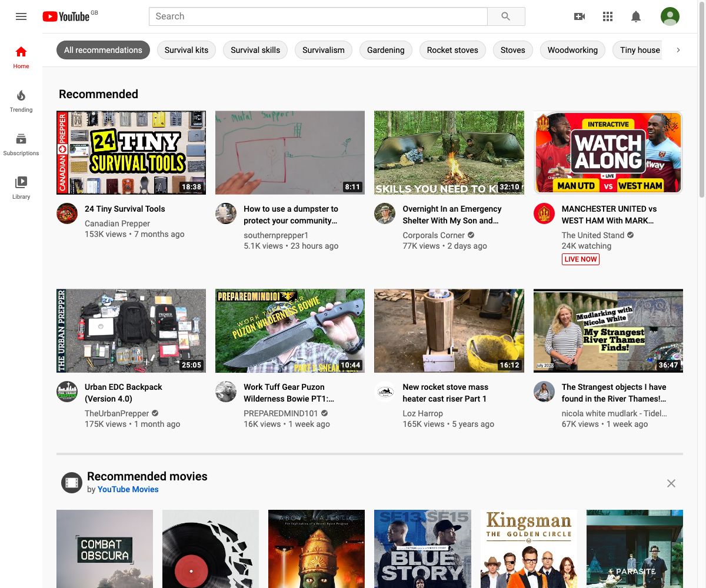Click the Loz Harrop channel name

pyautogui.click(x=422, y=413)
